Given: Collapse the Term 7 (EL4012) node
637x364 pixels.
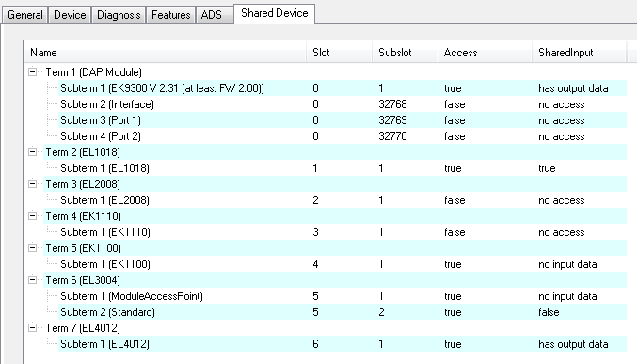Looking at the screenshot, I should tap(33, 328).
